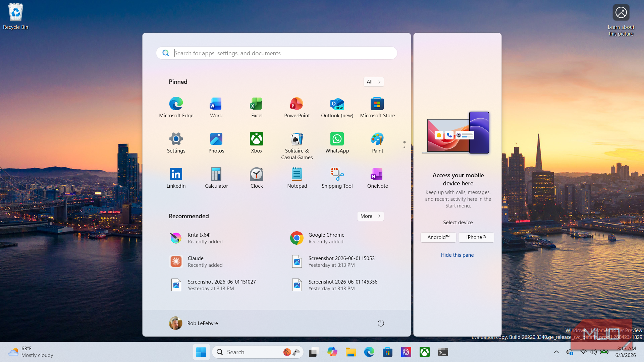Open the Clock app
The image size is (644, 362).
click(257, 178)
